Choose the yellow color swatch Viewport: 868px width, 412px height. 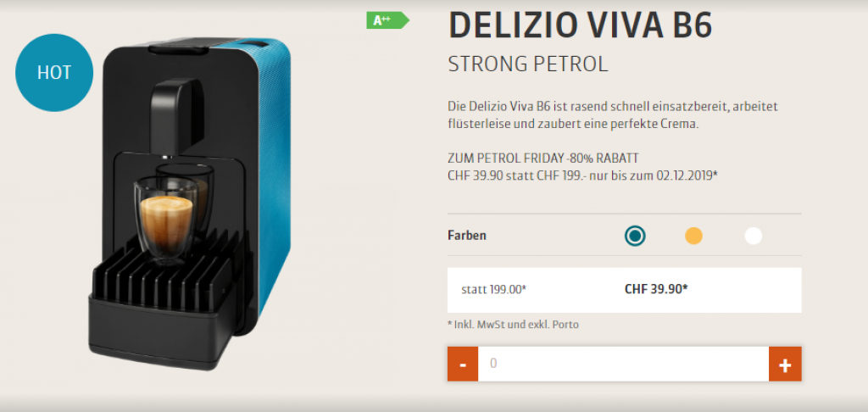click(693, 236)
